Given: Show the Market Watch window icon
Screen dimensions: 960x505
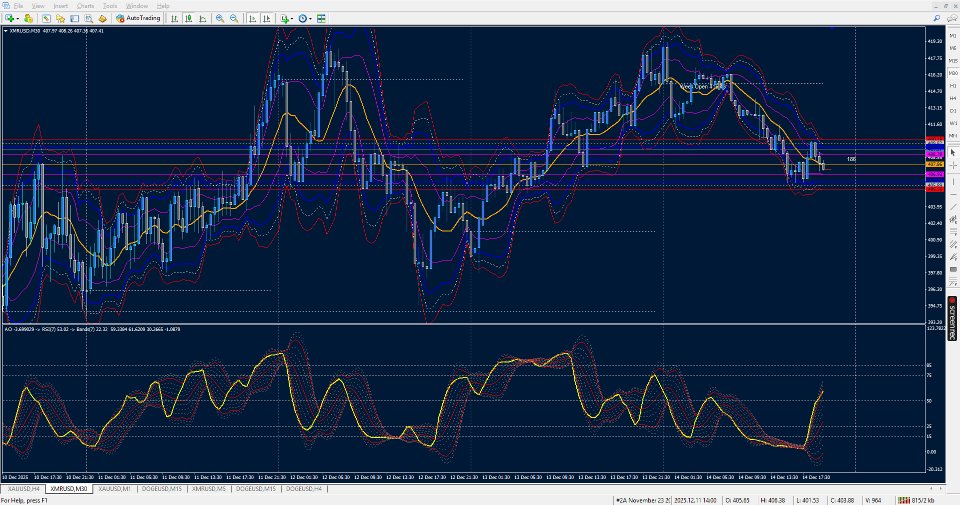Looking at the screenshot, I should point(46,18).
